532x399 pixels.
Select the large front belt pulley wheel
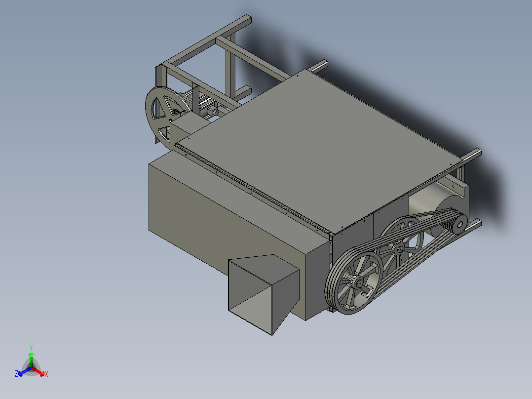tap(353, 282)
